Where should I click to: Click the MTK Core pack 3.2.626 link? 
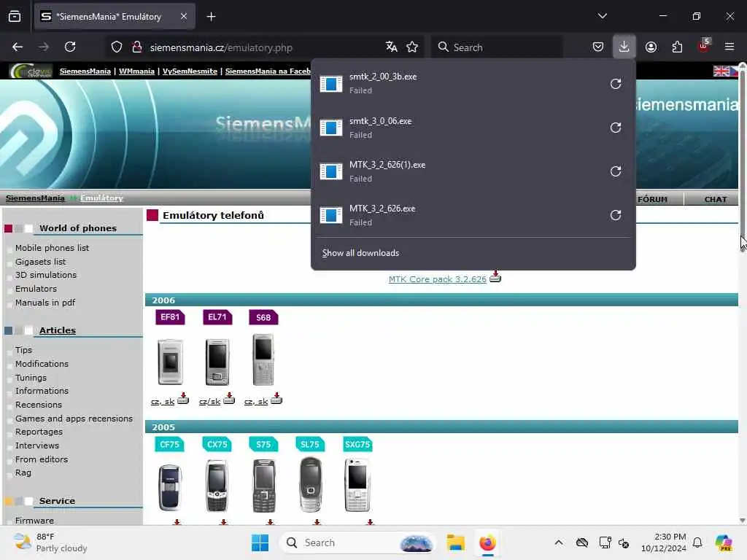tap(438, 279)
